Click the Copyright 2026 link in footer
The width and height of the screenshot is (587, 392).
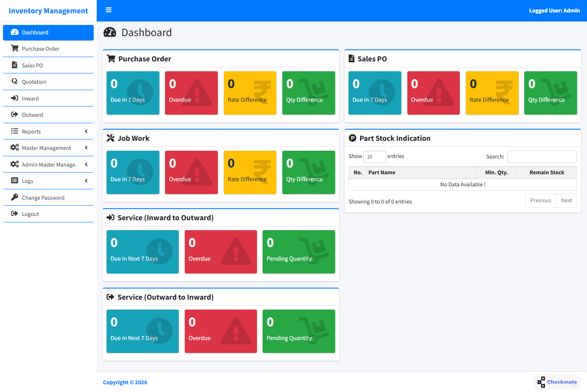125,382
